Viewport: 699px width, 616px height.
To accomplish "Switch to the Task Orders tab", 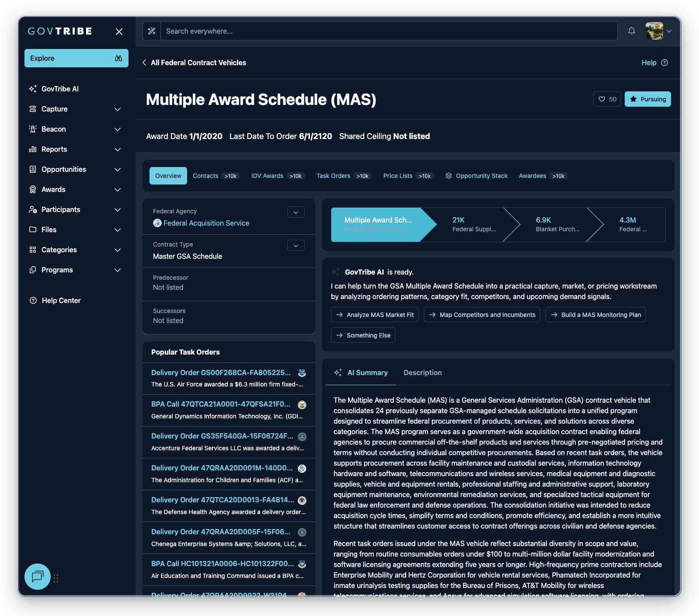I will point(344,176).
